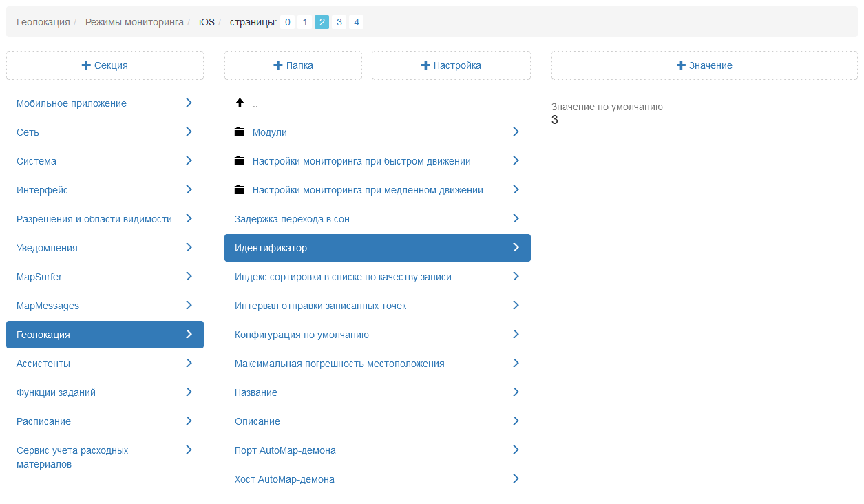Open Система section

pos(105,161)
